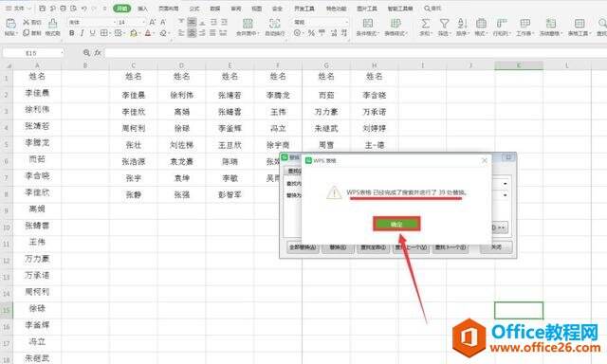The height and width of the screenshot is (364, 607).
Task: Click the Paste clipboard icon
Action: (10, 24)
